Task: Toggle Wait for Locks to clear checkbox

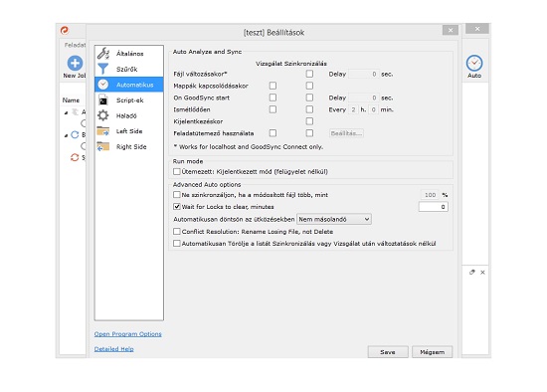Action: pos(177,207)
